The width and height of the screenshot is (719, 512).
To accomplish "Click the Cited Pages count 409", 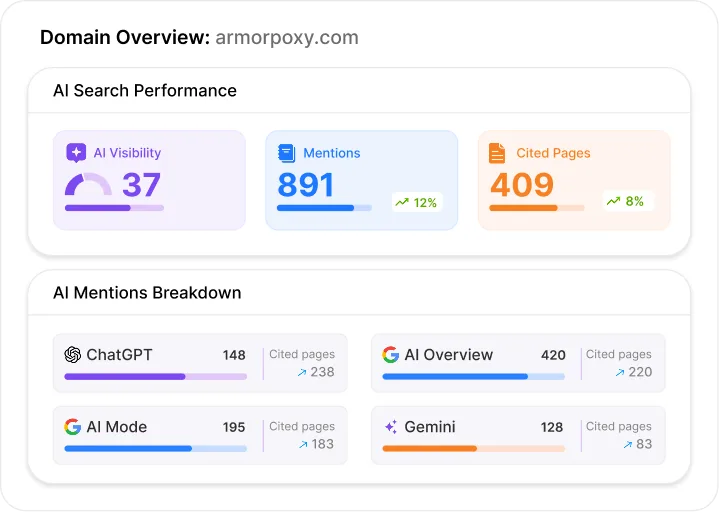I will click(x=522, y=185).
